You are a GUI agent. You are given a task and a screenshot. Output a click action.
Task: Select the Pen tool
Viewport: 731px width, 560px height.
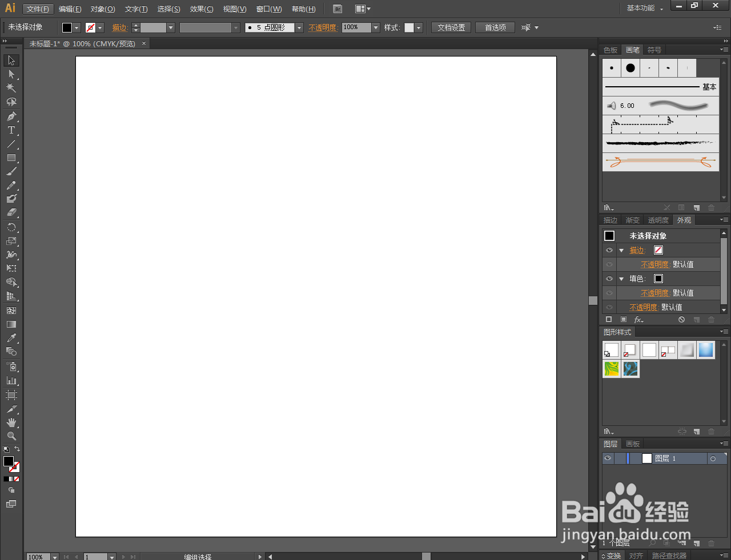click(x=11, y=116)
